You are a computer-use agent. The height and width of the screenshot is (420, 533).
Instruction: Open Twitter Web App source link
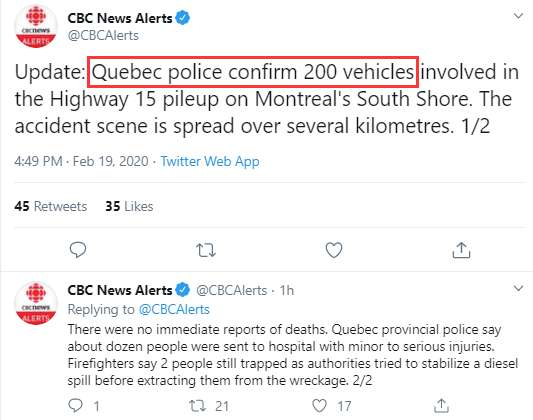click(x=210, y=161)
